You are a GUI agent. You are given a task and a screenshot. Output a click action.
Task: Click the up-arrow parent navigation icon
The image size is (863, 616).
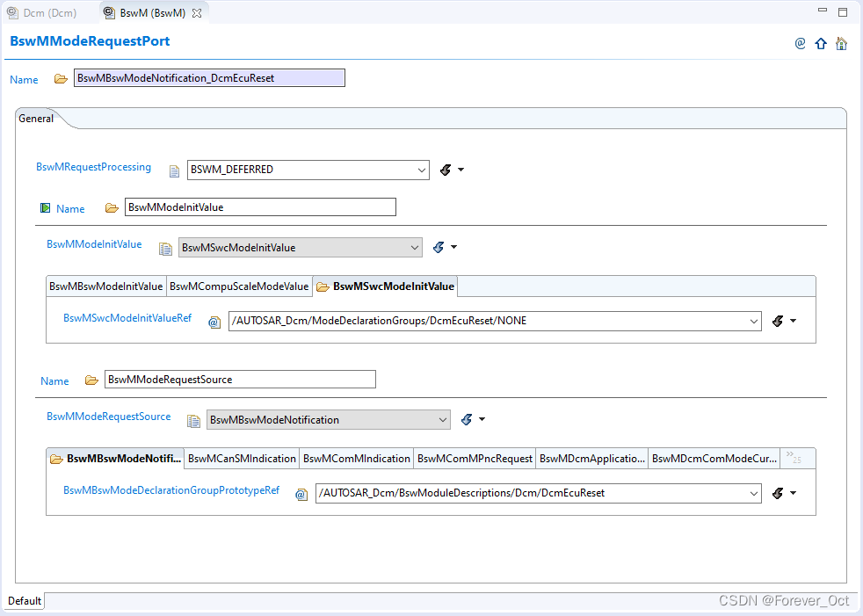pos(821,43)
